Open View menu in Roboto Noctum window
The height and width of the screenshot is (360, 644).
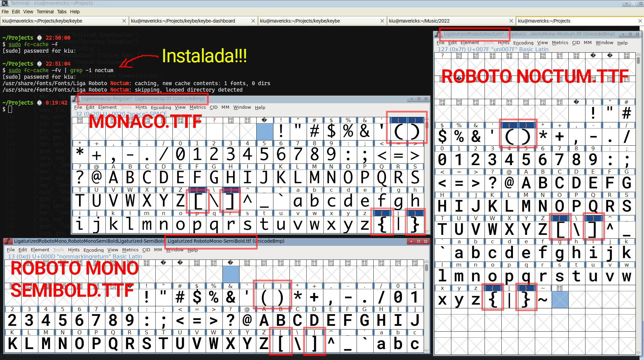[x=542, y=43]
